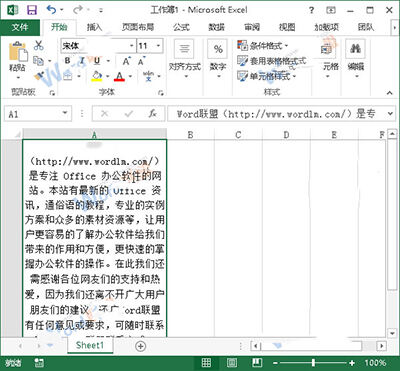Switch to the Data tab
The width and height of the screenshot is (400, 371).
[x=217, y=27]
